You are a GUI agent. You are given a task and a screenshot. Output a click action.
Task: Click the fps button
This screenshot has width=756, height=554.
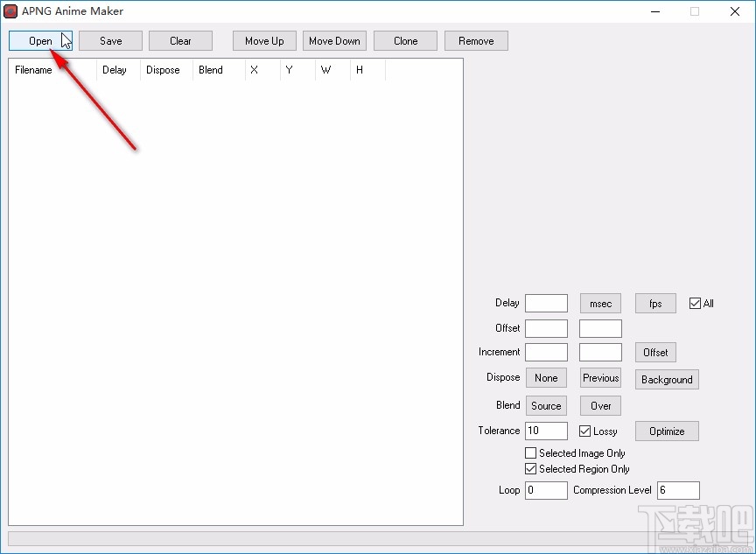tap(655, 304)
